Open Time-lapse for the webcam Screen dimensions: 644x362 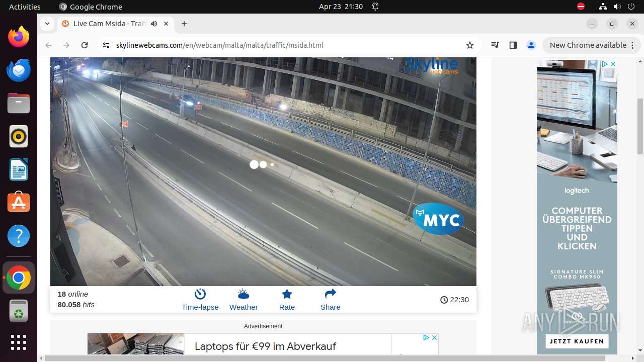click(x=200, y=300)
